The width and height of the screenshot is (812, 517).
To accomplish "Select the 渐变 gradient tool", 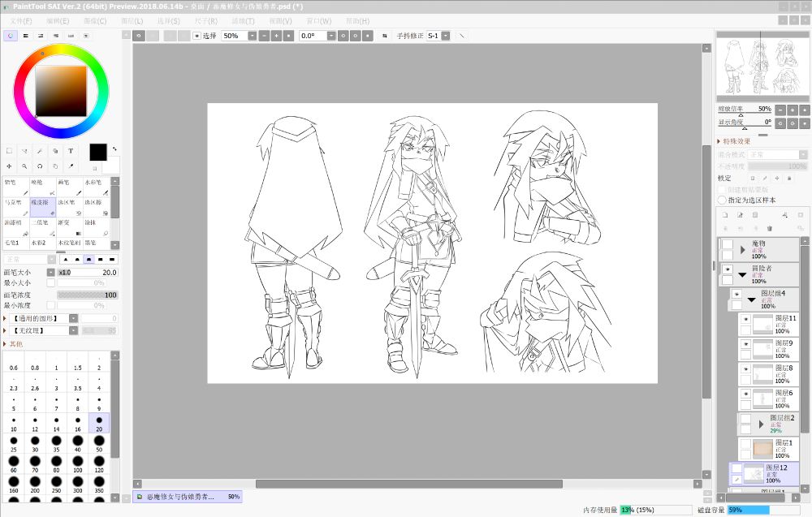I will (69, 226).
